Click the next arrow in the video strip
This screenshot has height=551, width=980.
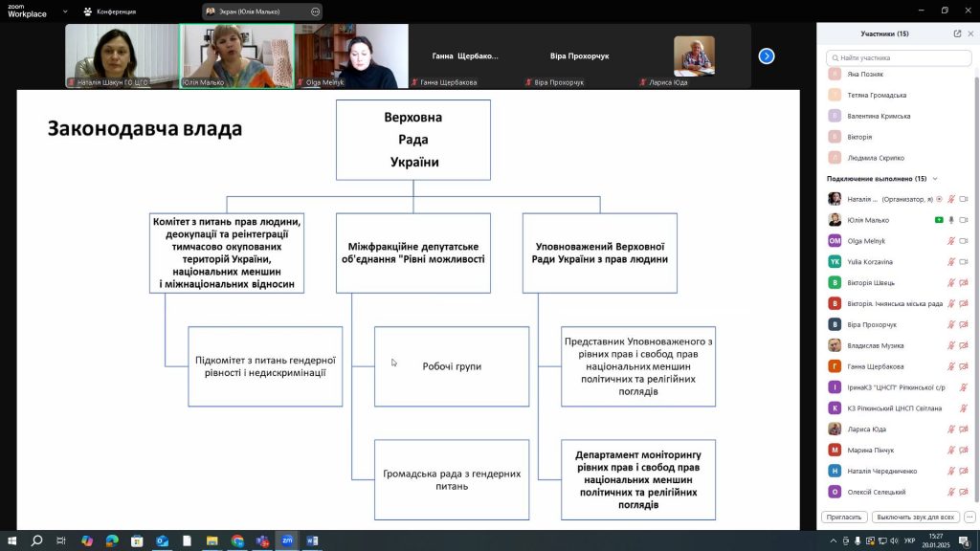[767, 56]
